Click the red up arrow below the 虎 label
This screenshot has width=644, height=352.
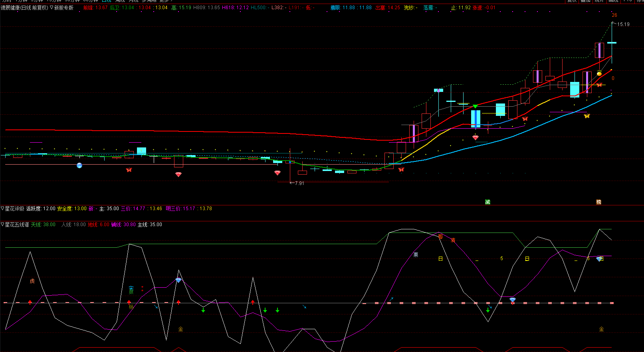(x=30, y=302)
